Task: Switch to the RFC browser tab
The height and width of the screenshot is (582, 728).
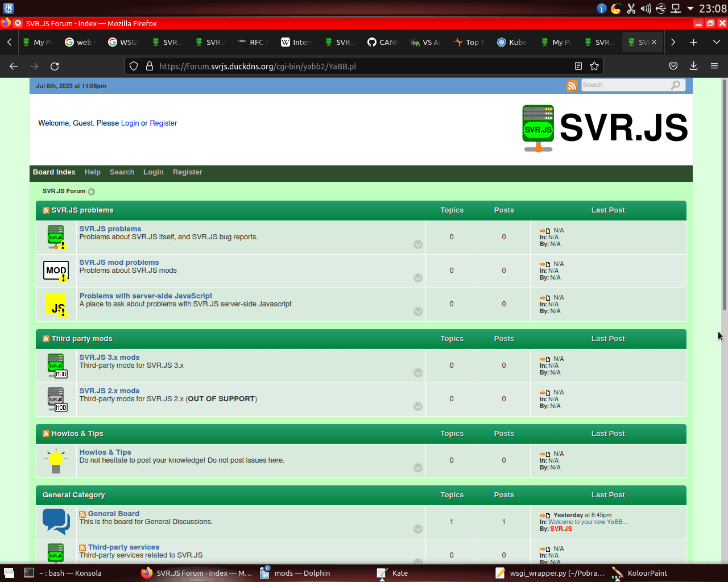Action: (253, 42)
